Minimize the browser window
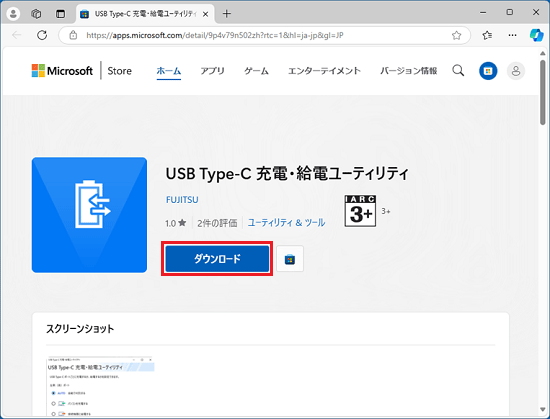 pyautogui.click(x=483, y=13)
